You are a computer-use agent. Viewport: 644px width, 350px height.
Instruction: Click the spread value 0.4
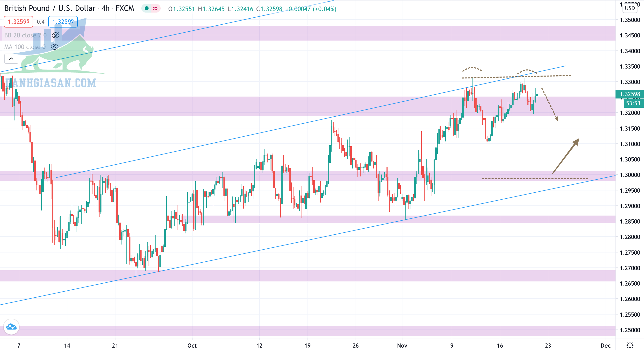click(x=41, y=22)
